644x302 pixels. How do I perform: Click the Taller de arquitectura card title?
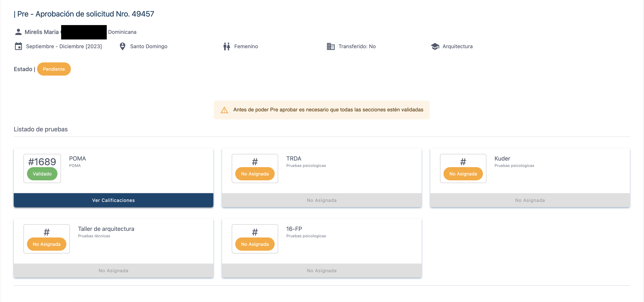pos(106,229)
